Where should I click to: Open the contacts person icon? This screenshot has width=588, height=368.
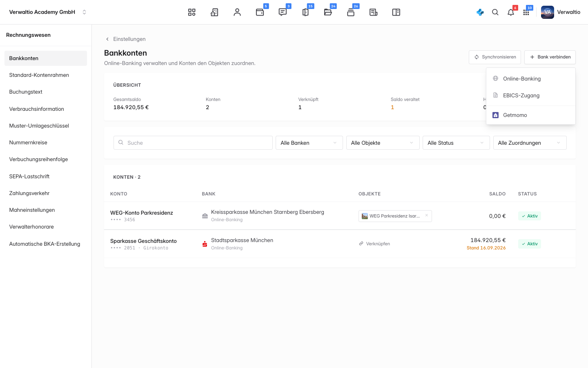point(237,12)
